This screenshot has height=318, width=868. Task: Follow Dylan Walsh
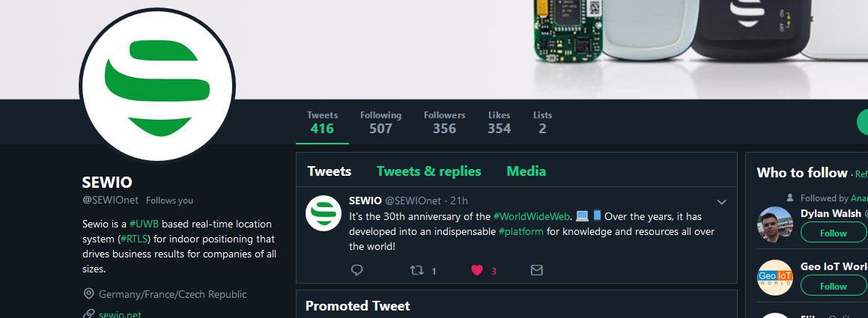pyautogui.click(x=833, y=233)
